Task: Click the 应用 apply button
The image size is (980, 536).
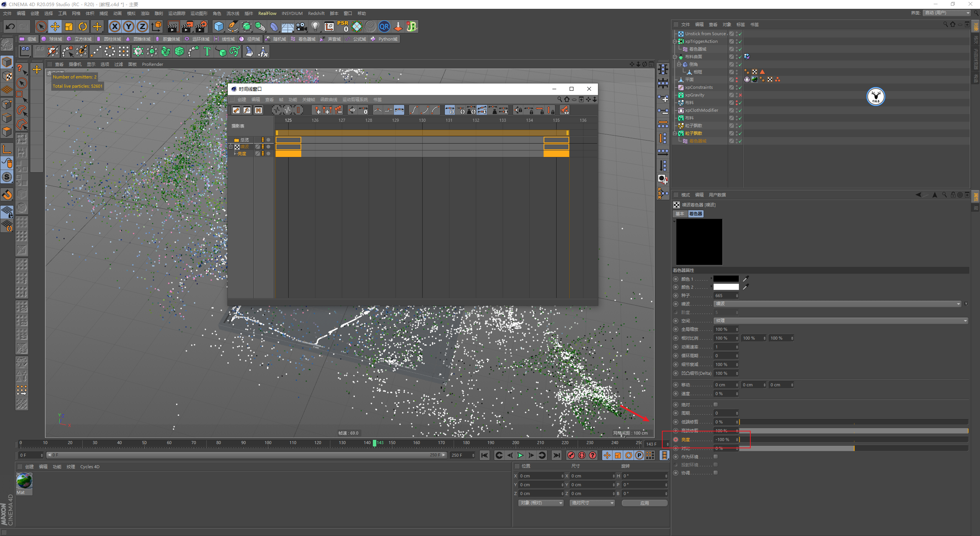Action: (644, 503)
